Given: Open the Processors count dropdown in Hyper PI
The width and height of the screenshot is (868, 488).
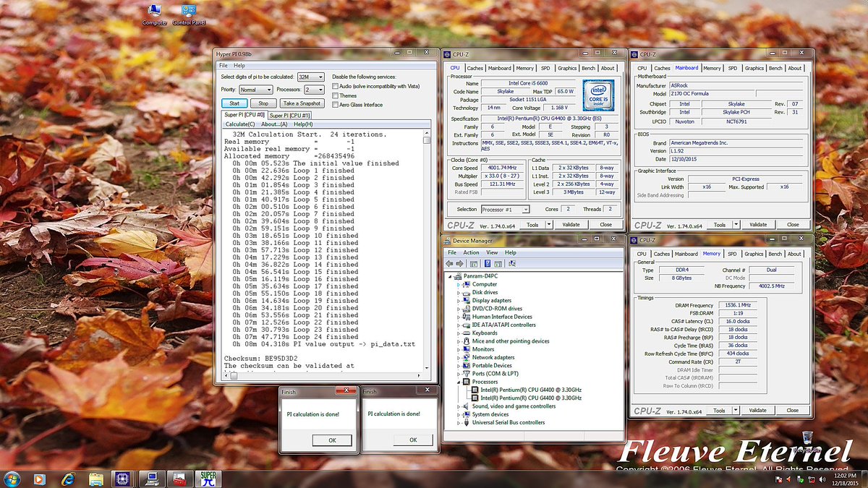Looking at the screenshot, I should pyautogui.click(x=315, y=90).
